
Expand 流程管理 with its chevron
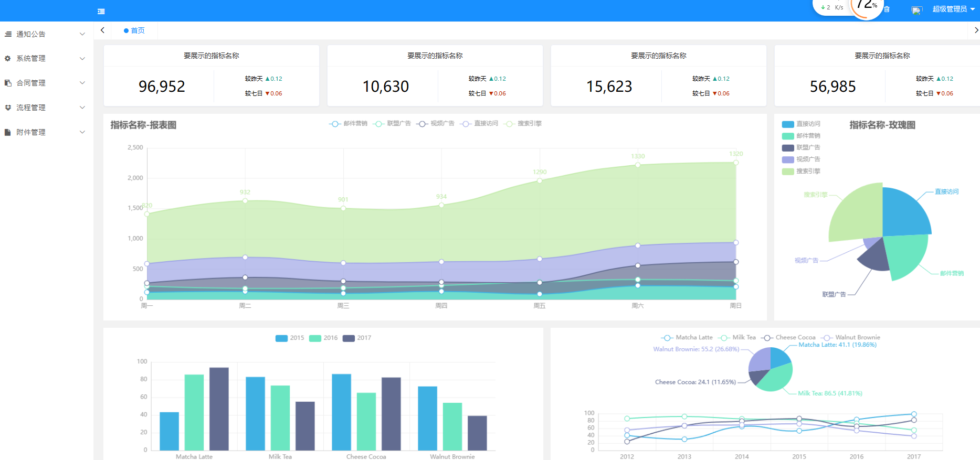82,108
